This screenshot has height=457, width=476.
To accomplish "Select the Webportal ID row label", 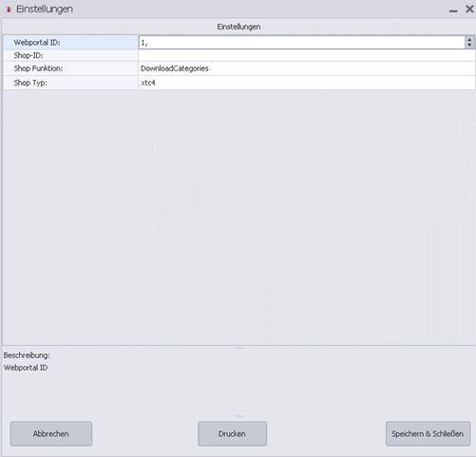I will [70, 43].
